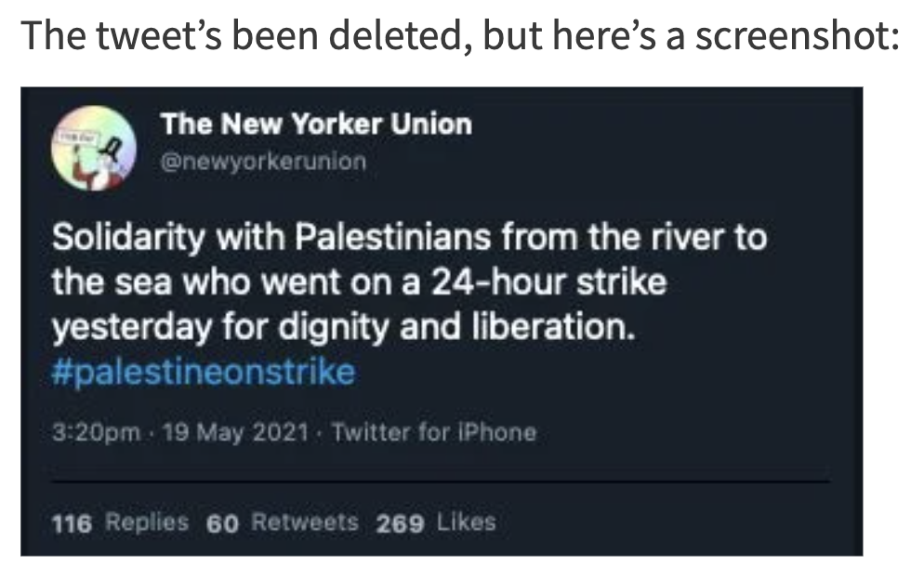
Task: View the 269 Likes count
Action: click(436, 522)
